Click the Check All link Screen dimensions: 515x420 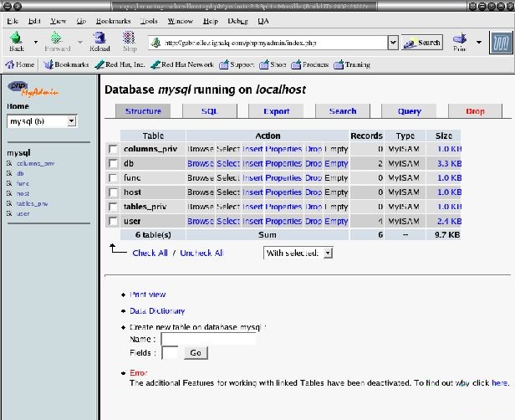[150, 253]
